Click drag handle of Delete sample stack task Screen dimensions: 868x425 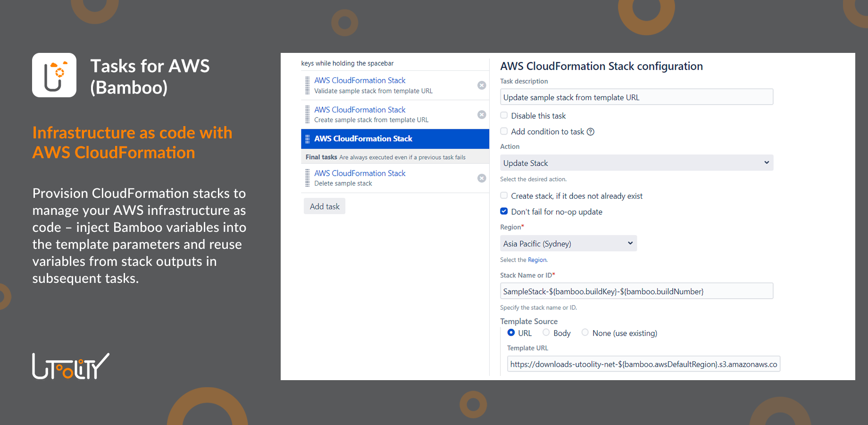pos(308,178)
